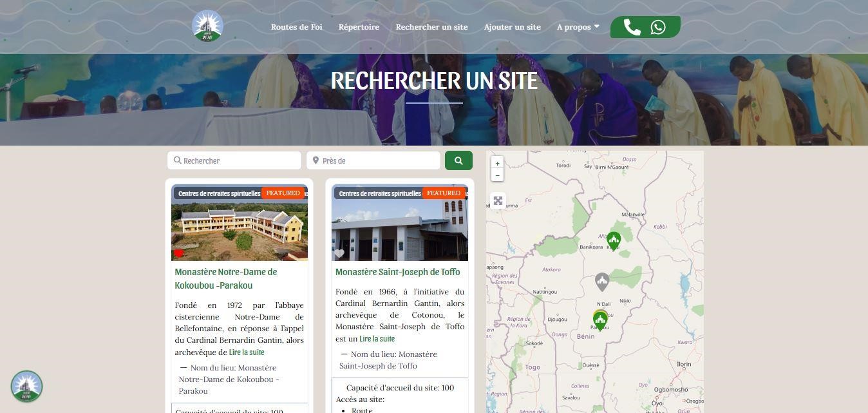Expand the A propos dropdown menu
This screenshot has width=868, height=413.
pyautogui.click(x=578, y=27)
